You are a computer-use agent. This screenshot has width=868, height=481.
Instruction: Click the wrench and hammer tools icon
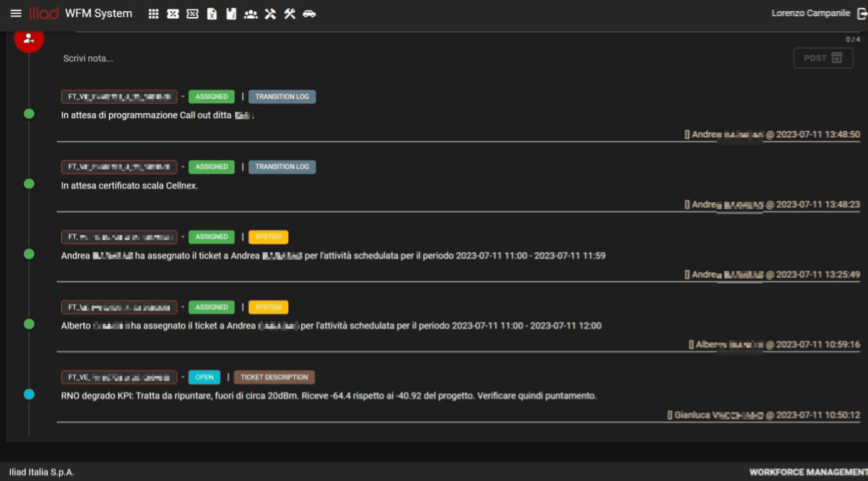click(x=290, y=14)
